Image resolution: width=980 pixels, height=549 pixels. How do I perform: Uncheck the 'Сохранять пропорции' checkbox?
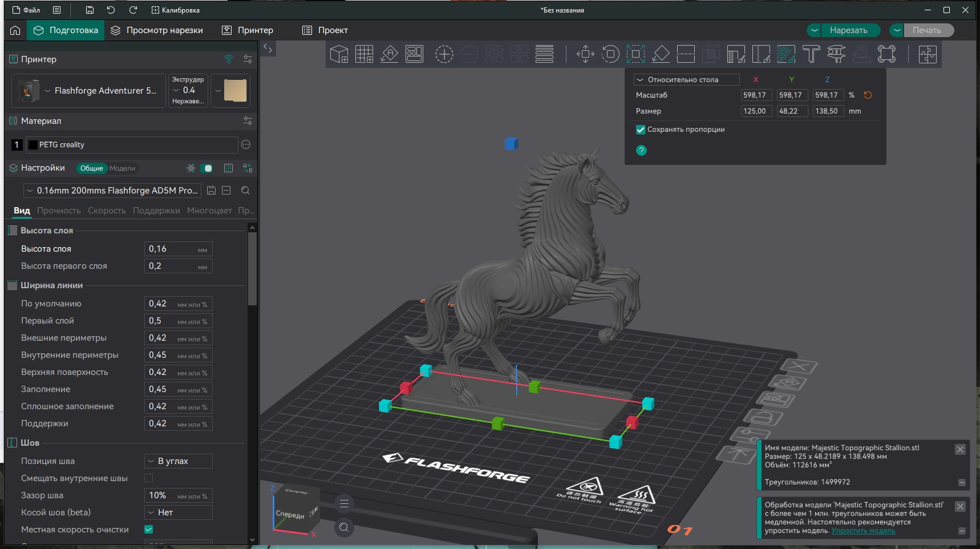pos(641,130)
